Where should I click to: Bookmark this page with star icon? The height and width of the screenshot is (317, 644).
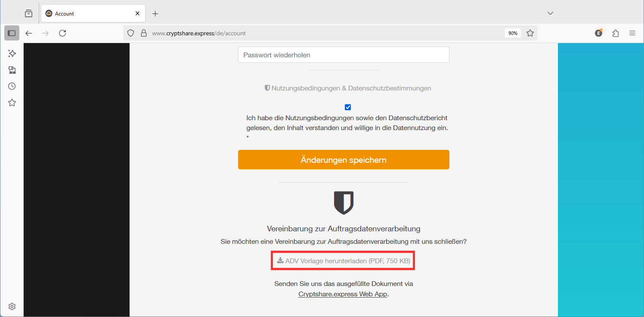tap(530, 33)
